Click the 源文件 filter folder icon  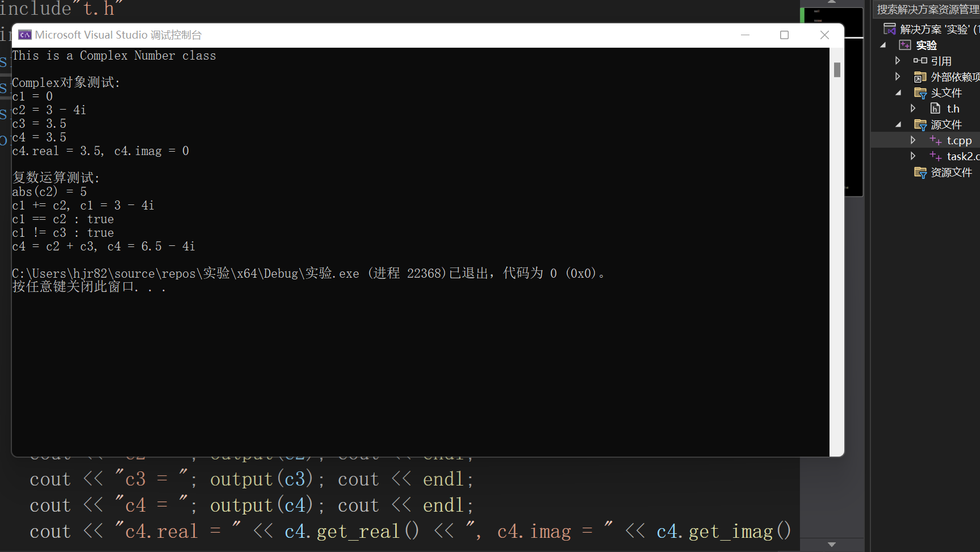point(920,124)
